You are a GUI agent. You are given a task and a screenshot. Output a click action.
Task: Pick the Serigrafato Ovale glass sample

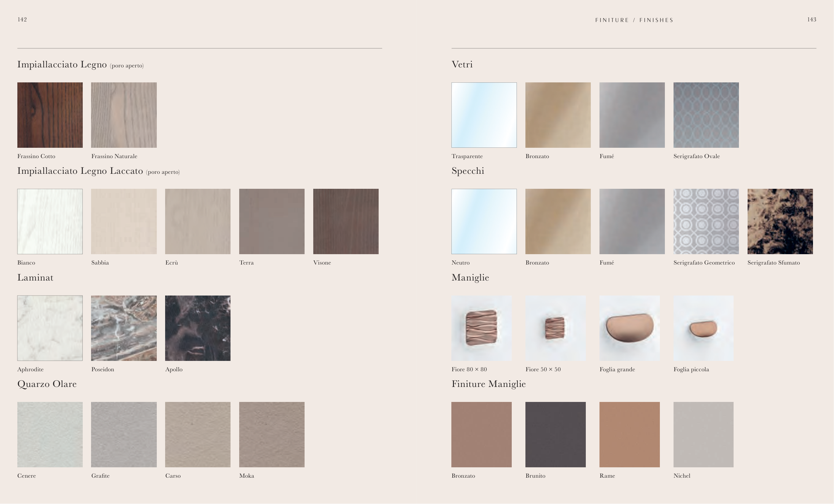click(x=706, y=115)
